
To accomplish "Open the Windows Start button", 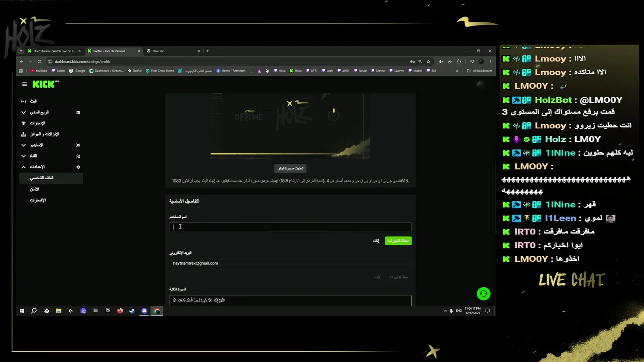I will (22, 311).
